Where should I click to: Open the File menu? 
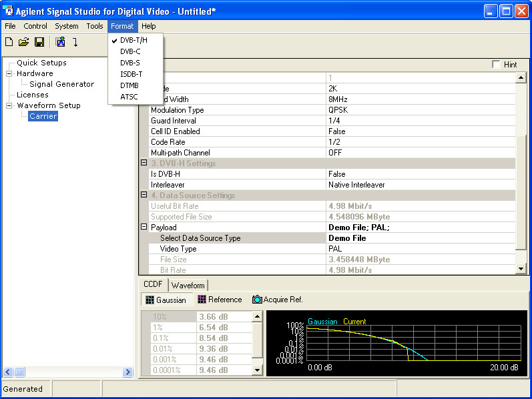pos(10,26)
